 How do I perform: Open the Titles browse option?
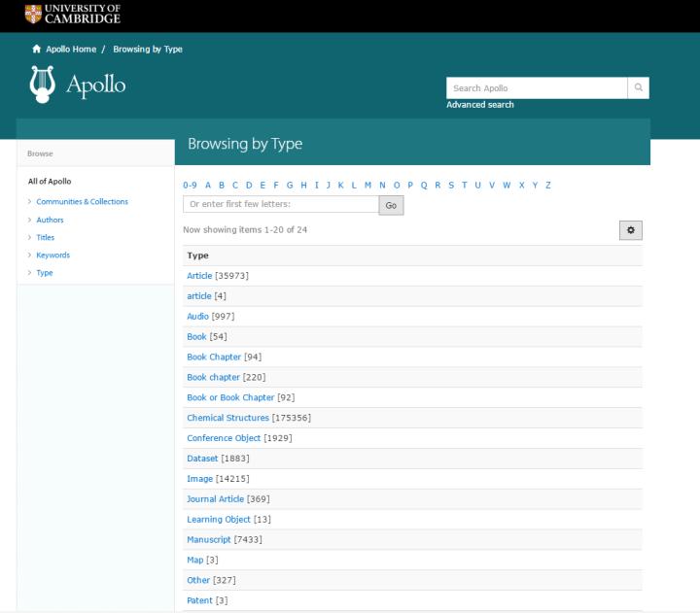pos(46,237)
